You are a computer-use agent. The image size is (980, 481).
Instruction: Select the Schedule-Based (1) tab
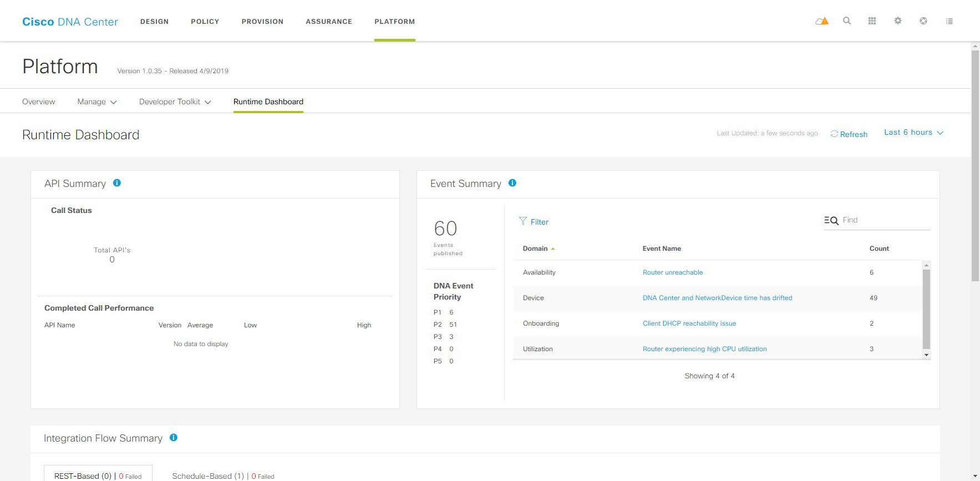pos(223,476)
